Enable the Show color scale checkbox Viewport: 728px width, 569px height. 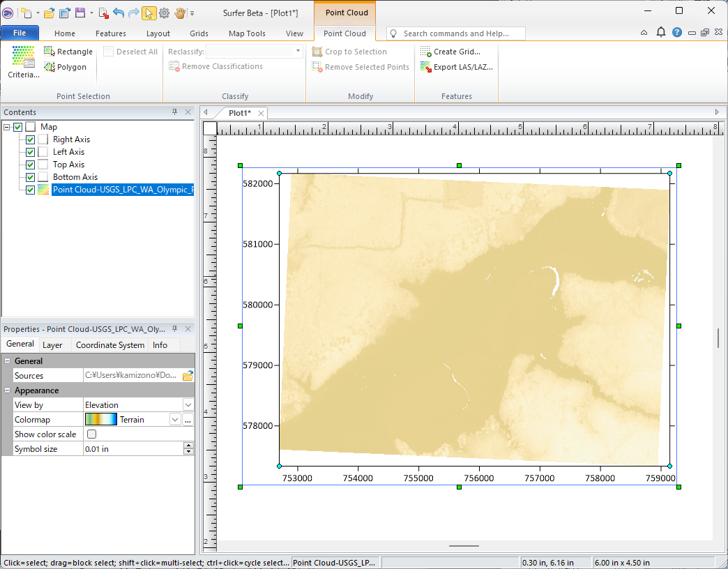(x=91, y=434)
